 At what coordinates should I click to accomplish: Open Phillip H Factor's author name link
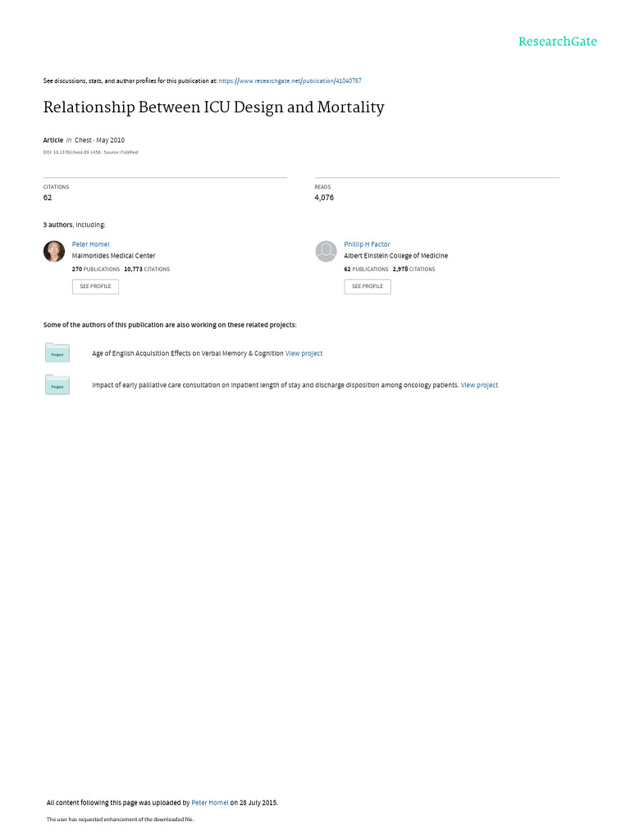click(367, 244)
